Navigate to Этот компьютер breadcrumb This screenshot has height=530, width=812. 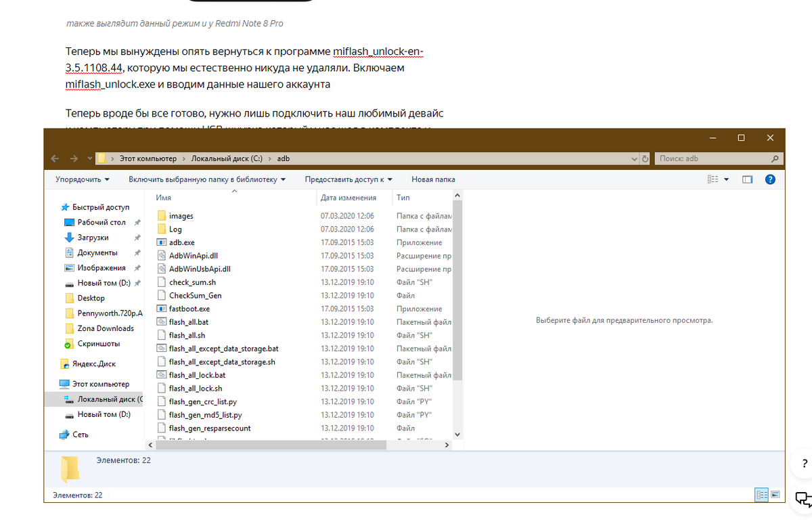pyautogui.click(x=148, y=158)
